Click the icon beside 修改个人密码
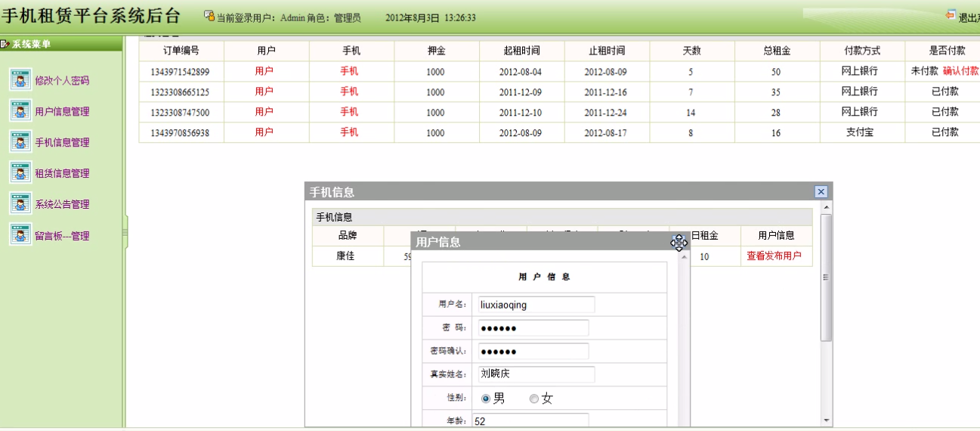This screenshot has width=980, height=431. 20,80
